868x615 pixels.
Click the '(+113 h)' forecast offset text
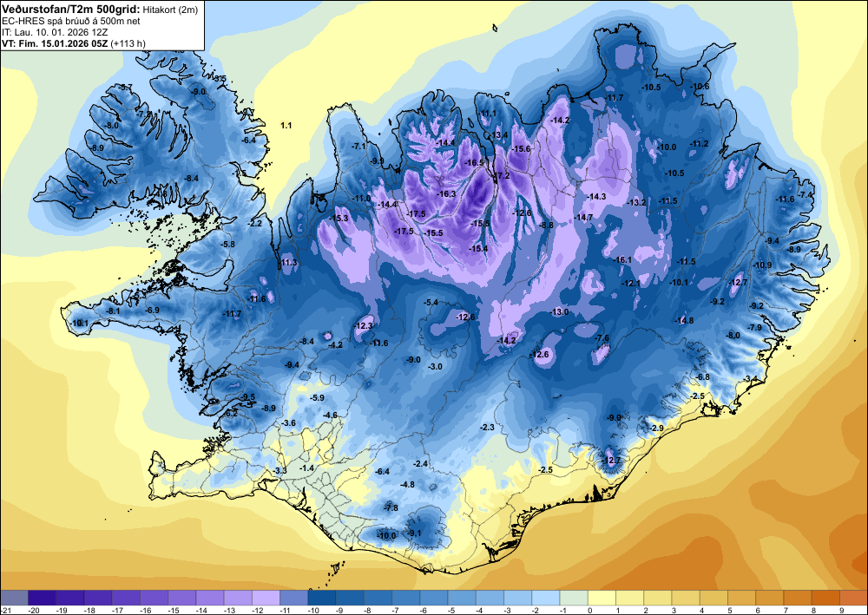point(128,43)
